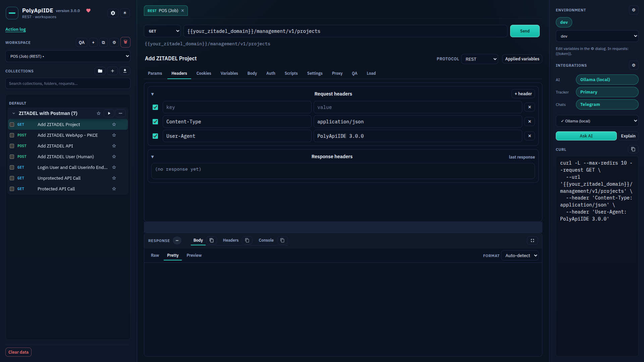Collapse the ZITADEL with Postman collection
The width and height of the screenshot is (644, 362).
(14, 113)
